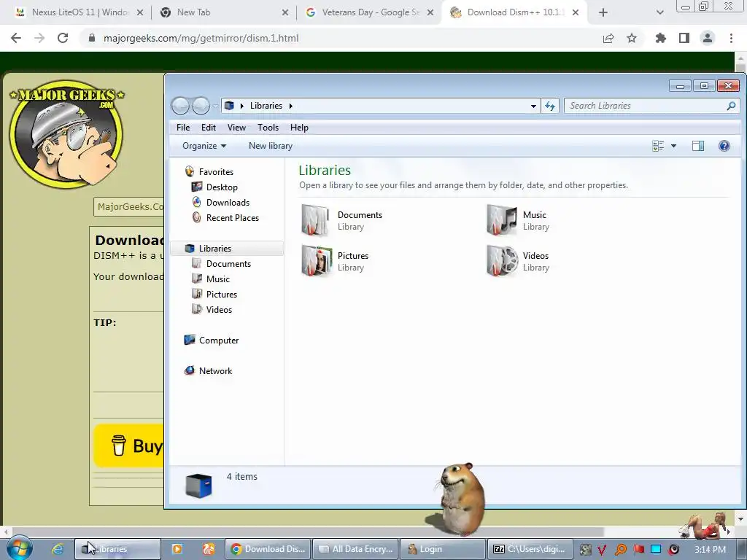Open the Organize dropdown menu
The height and width of the screenshot is (560, 747).
pos(204,146)
